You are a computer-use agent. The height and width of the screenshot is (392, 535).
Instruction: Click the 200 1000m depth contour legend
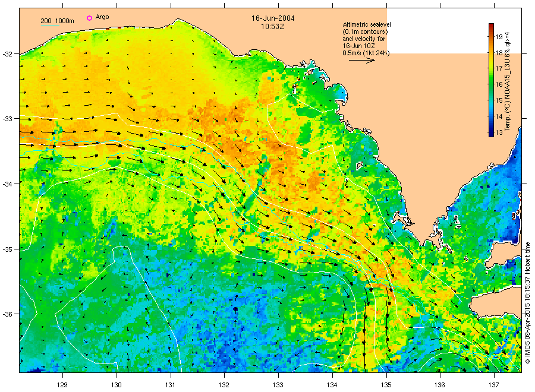click(57, 21)
